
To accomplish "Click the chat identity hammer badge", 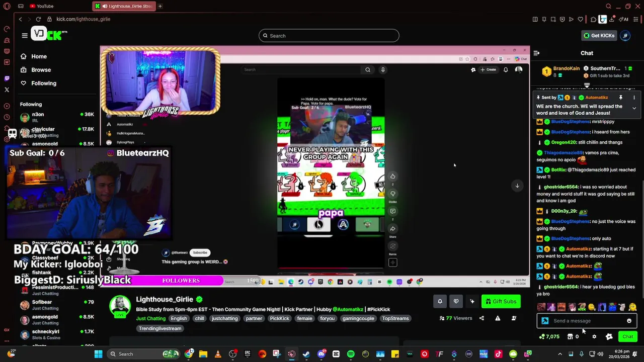I will [545, 321].
